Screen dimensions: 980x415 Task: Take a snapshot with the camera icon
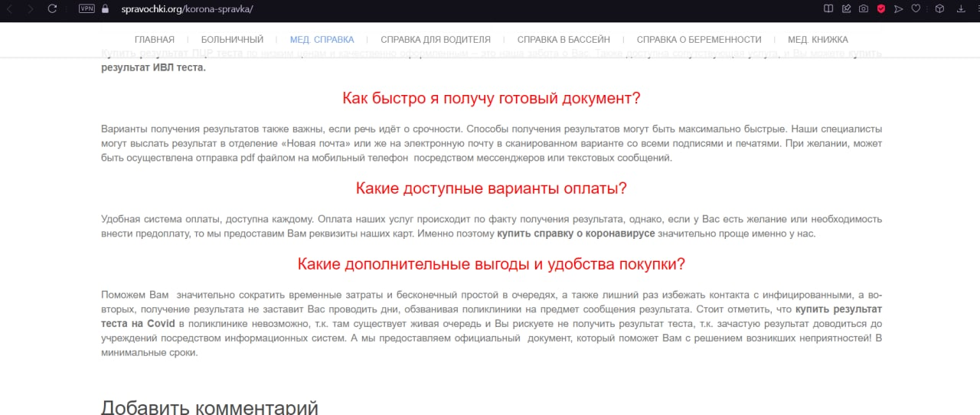pos(864,9)
